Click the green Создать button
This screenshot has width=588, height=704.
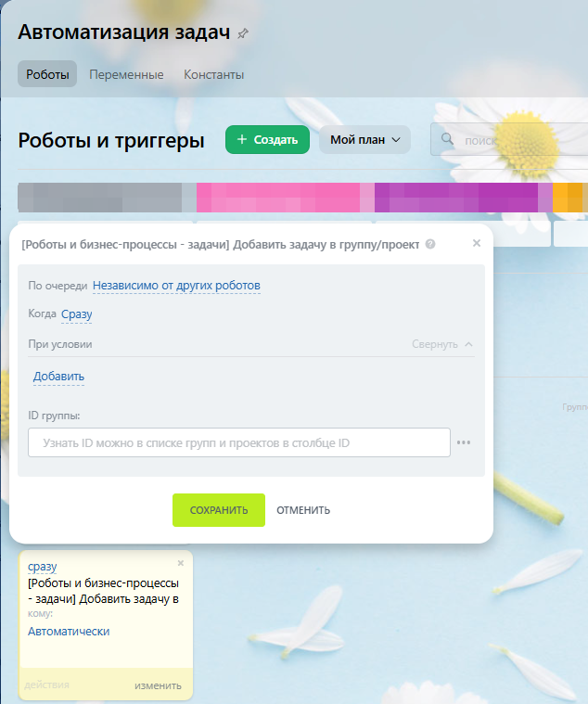[x=267, y=140]
